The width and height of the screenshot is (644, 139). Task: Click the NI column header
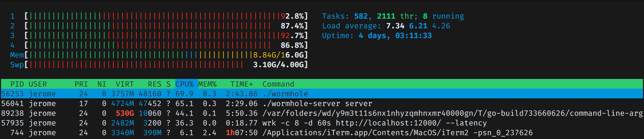(x=102, y=84)
